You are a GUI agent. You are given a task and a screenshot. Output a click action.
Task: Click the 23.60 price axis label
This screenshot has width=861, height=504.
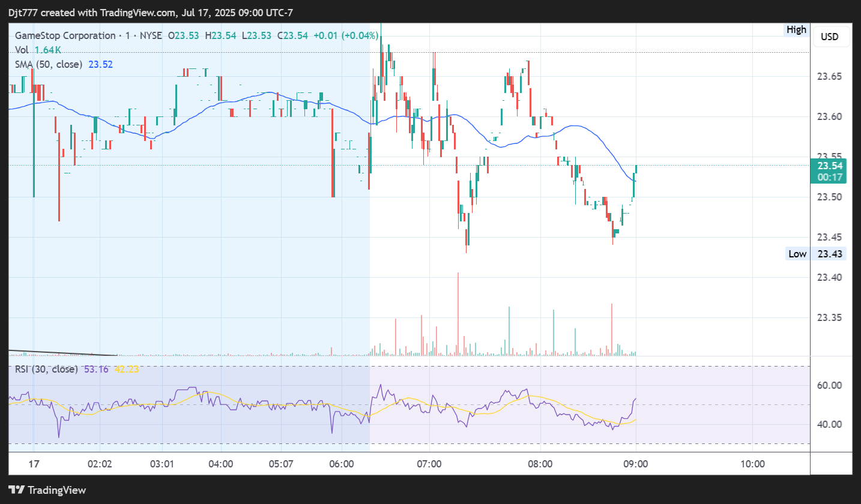click(830, 116)
